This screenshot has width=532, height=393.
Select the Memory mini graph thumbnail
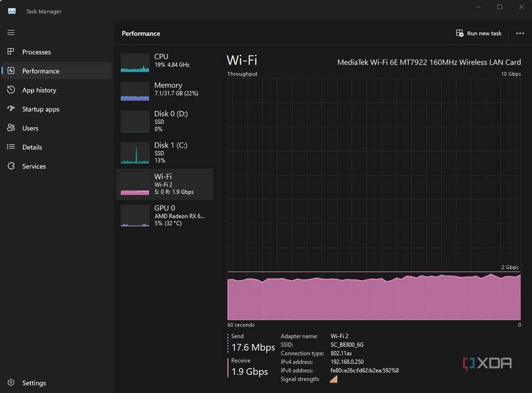135,91
